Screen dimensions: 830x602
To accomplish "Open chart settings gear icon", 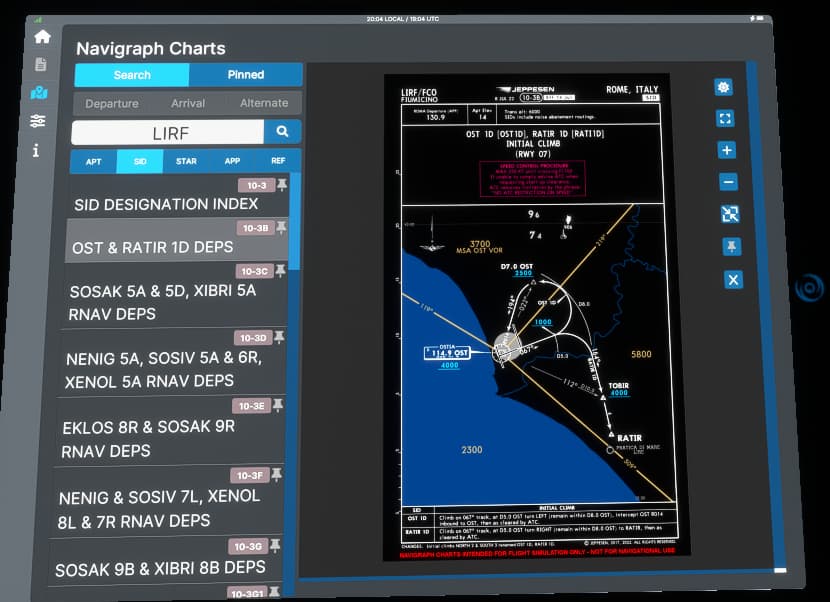I will [724, 87].
